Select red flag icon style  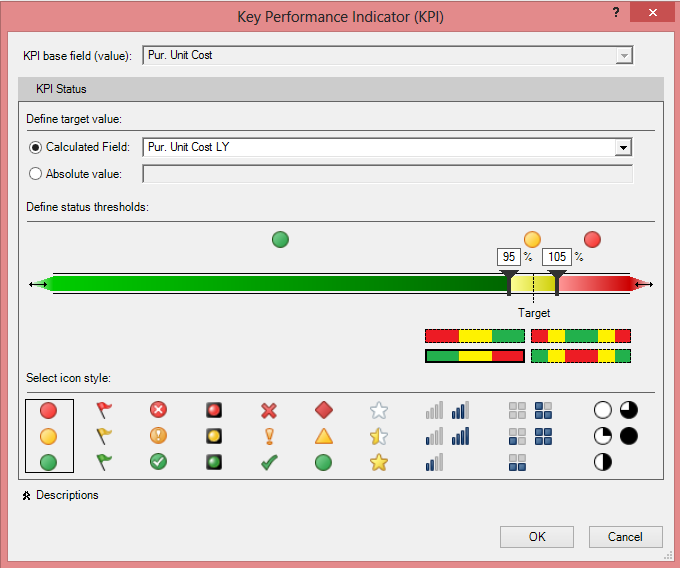[x=104, y=410]
